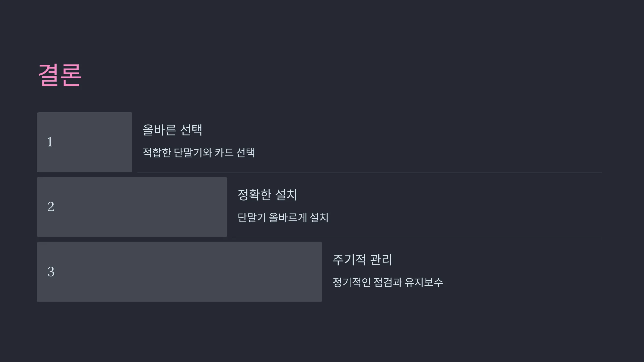Click the text 적합한 단말기와 카드 선택

[x=199, y=152]
